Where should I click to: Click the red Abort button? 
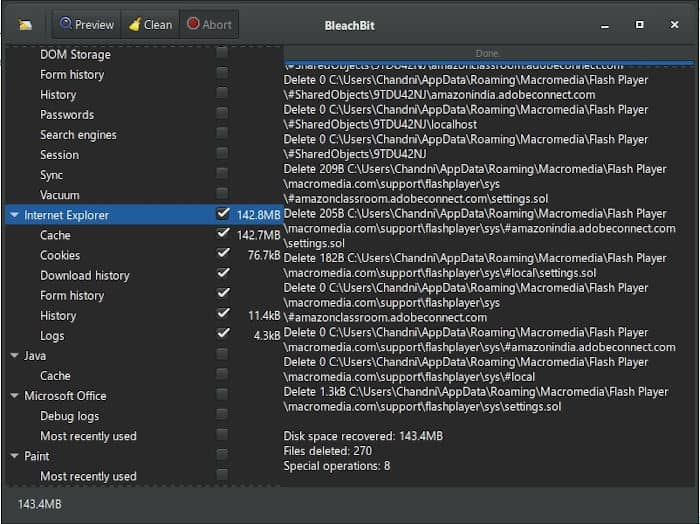pyautogui.click(x=209, y=25)
